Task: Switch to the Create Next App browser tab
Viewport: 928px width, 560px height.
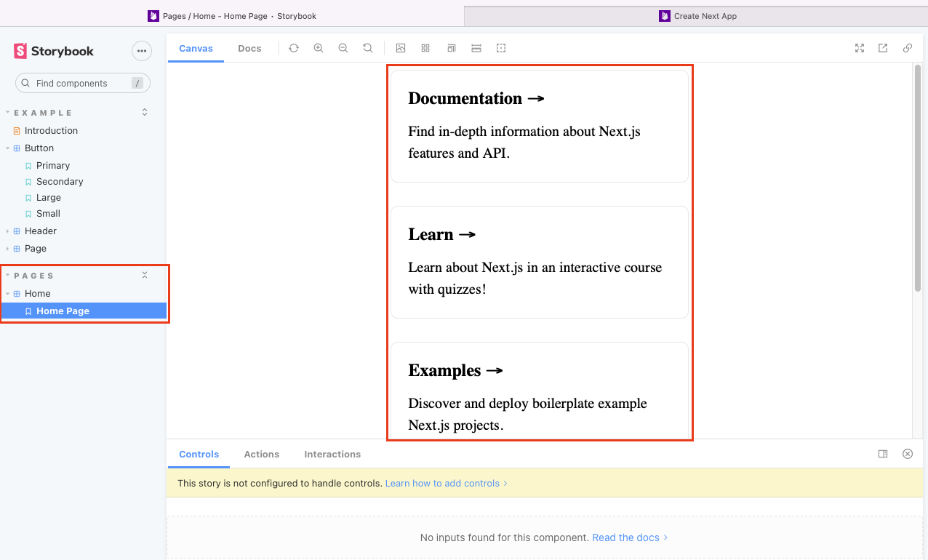Action: click(697, 16)
